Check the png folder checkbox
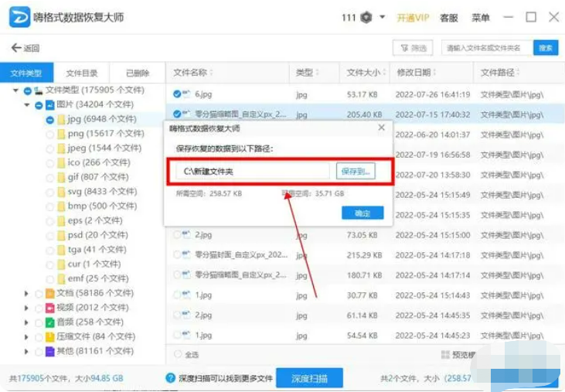 [x=50, y=135]
